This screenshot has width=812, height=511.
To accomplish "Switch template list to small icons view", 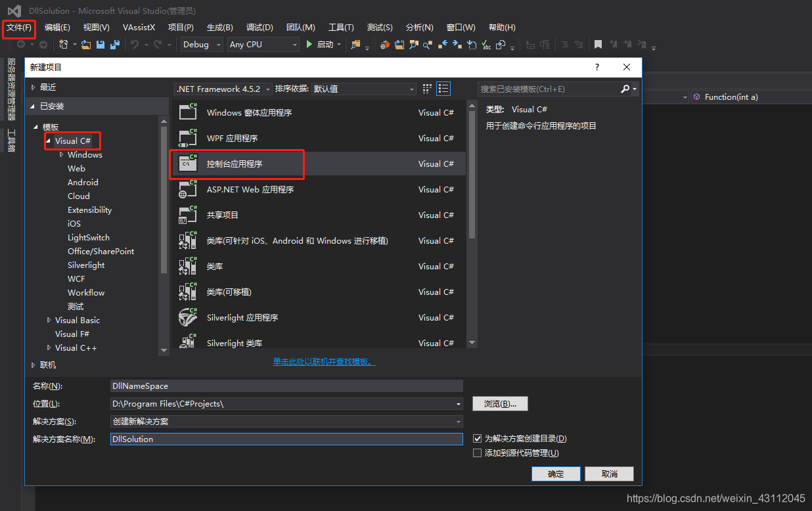I will click(428, 89).
